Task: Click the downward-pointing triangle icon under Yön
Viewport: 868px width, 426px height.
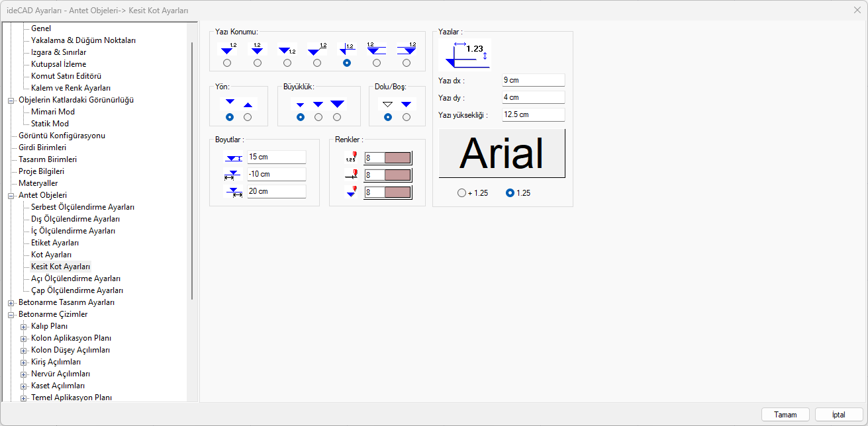Action: pyautogui.click(x=230, y=103)
